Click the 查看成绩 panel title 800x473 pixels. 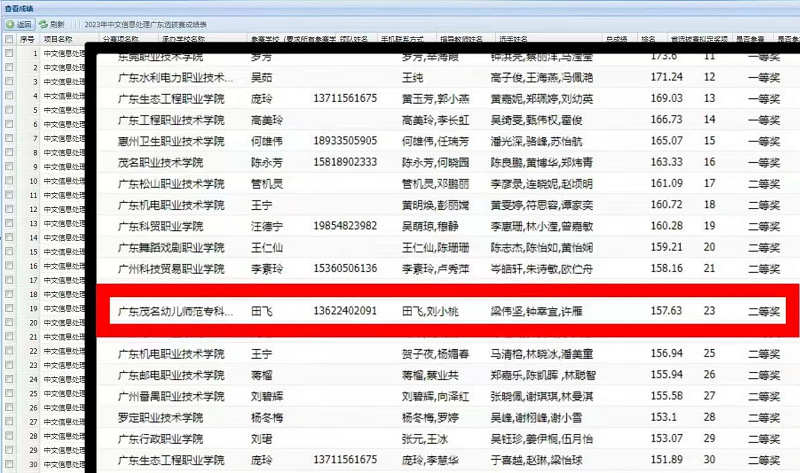18,9
